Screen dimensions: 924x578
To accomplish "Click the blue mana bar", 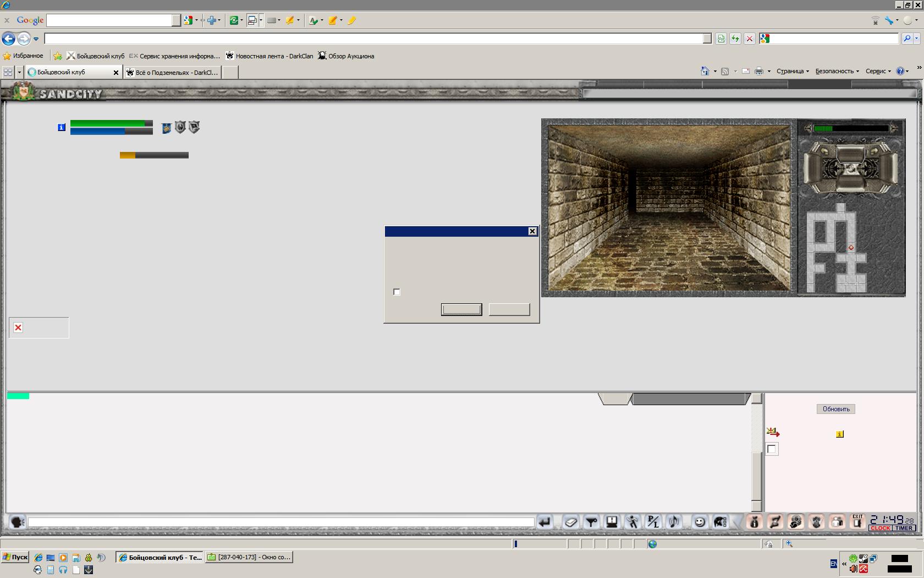I will pyautogui.click(x=112, y=132).
